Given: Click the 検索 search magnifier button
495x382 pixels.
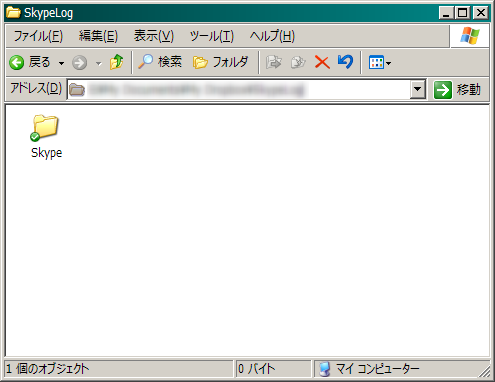Looking at the screenshot, I should click(x=160, y=62).
